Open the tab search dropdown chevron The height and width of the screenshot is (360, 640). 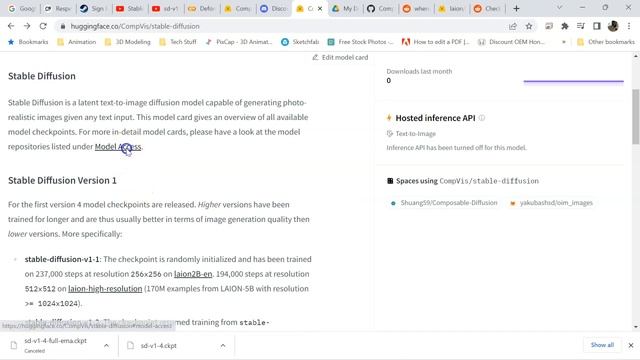(560, 8)
